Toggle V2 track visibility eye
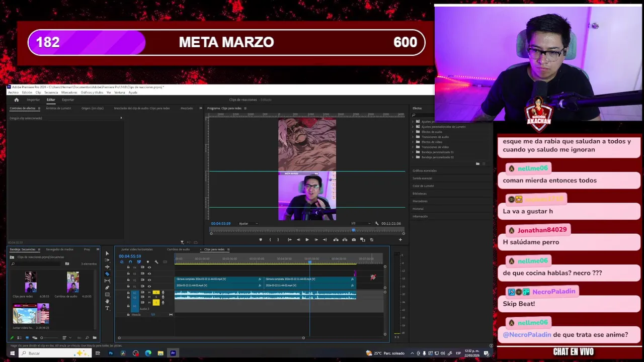This screenshot has height=362, width=644. pyautogui.click(x=149, y=280)
